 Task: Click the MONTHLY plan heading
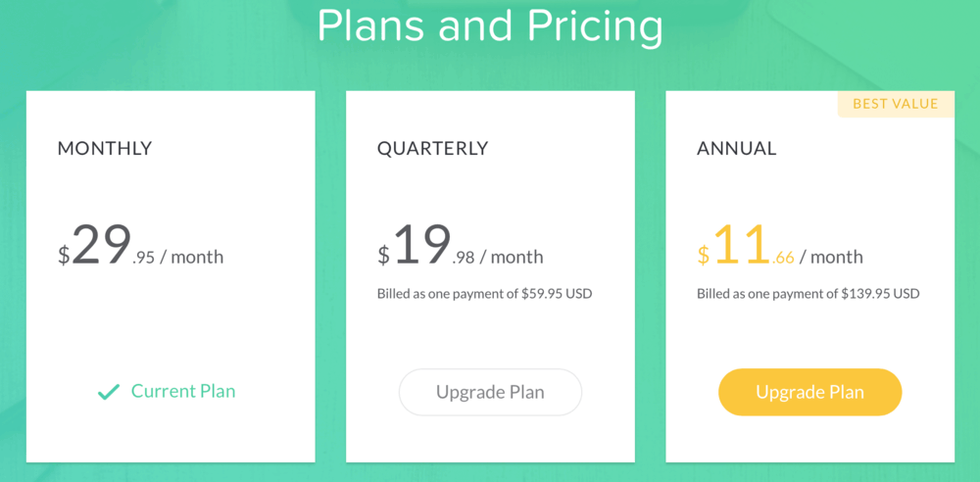click(105, 148)
